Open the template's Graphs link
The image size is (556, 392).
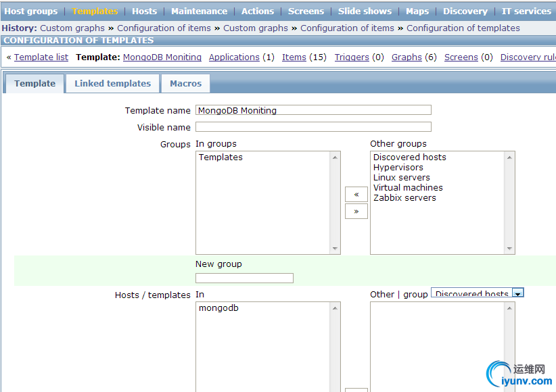[x=407, y=57]
